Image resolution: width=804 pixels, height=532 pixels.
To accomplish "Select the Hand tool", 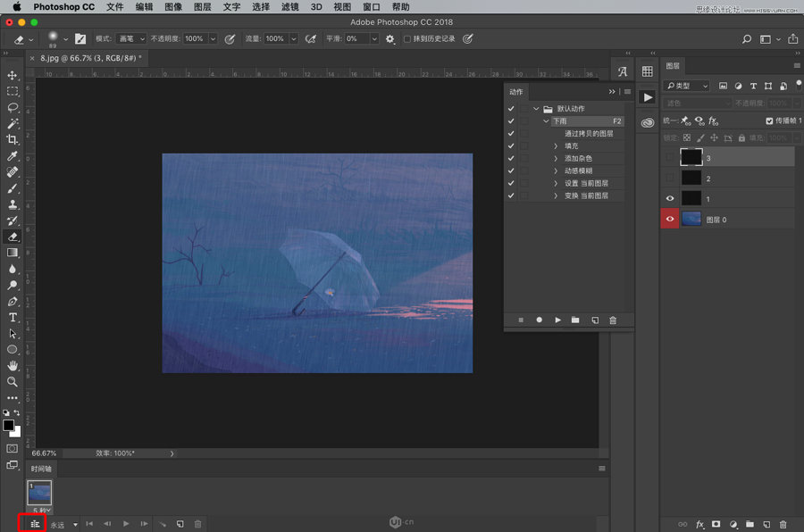I will 13,366.
